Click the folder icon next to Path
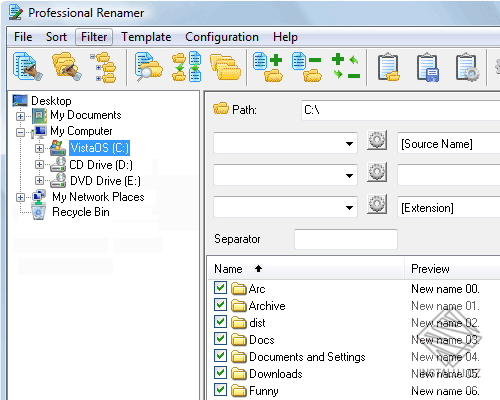 pyautogui.click(x=221, y=108)
